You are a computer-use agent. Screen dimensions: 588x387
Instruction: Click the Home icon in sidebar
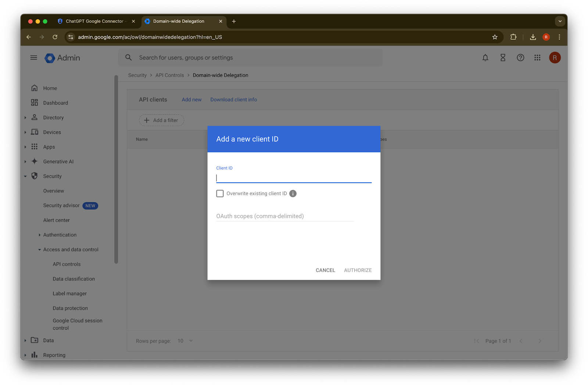click(35, 88)
